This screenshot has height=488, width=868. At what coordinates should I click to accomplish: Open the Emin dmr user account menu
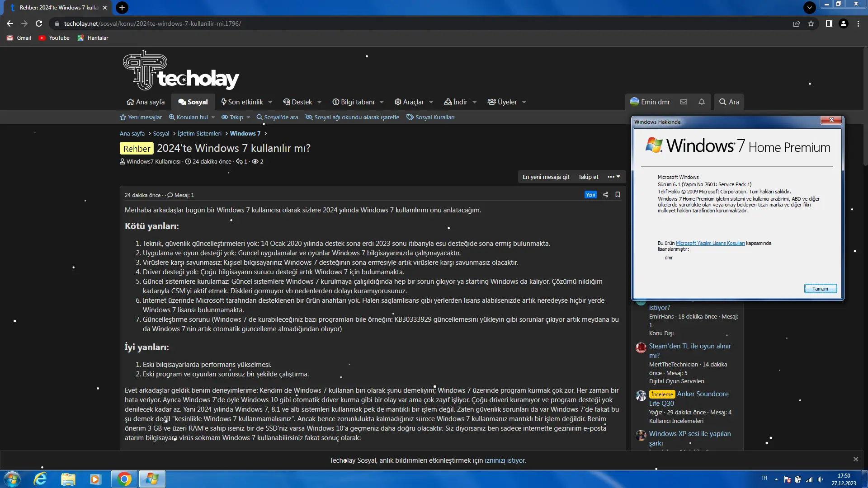tap(650, 102)
